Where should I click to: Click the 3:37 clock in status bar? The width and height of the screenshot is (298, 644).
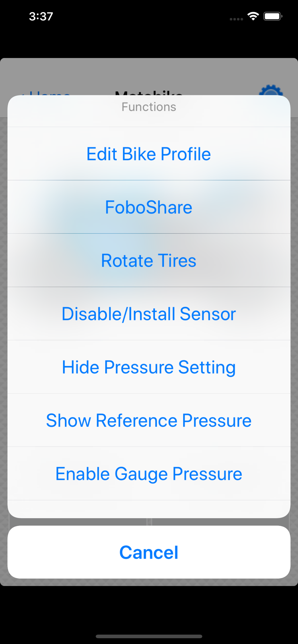pyautogui.click(x=41, y=16)
